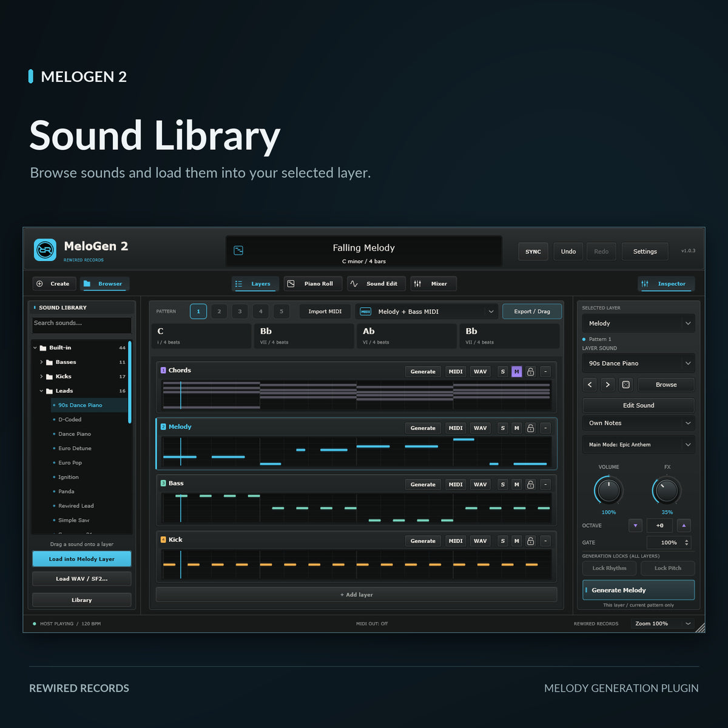Image resolution: width=728 pixels, height=728 pixels.
Task: Lock the Bass layer
Action: 531,484
